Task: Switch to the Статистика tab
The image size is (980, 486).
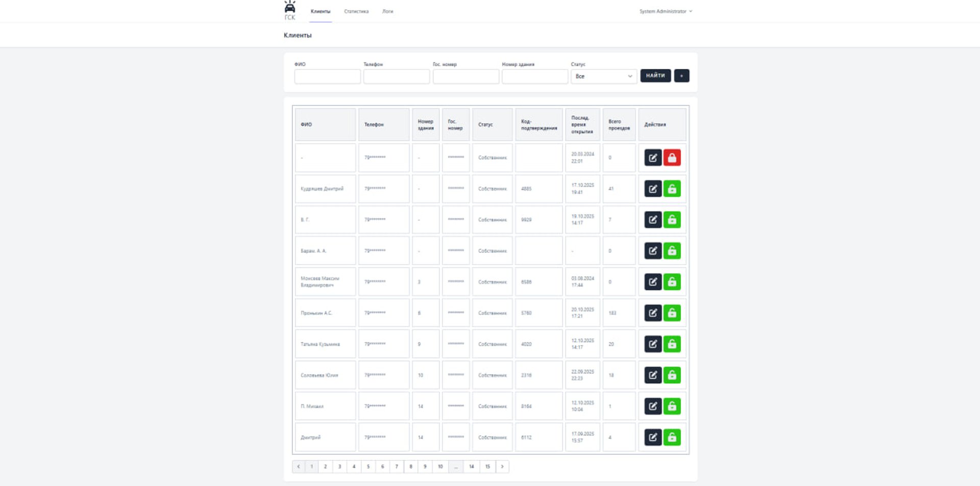Action: click(356, 11)
